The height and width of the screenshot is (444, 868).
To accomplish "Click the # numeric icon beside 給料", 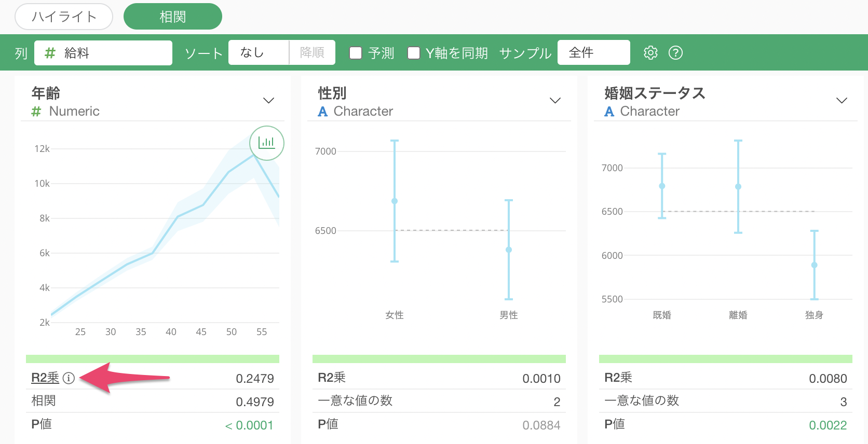I will coord(50,53).
